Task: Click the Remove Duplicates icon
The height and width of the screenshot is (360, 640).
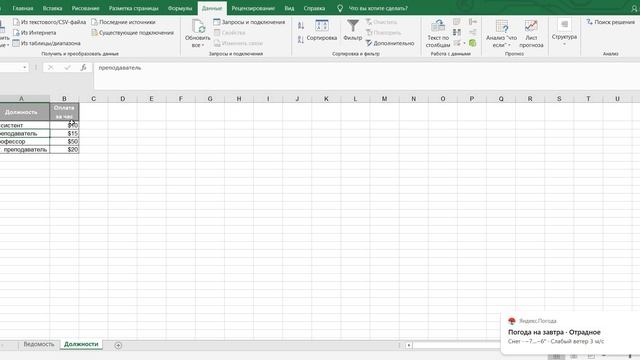Action: tap(457, 32)
